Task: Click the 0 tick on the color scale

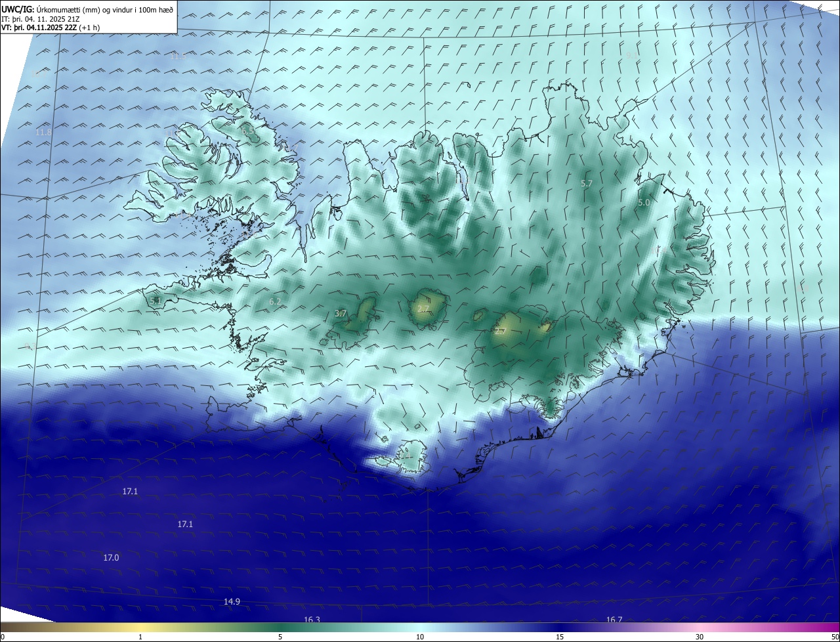Action: pyautogui.click(x=3, y=637)
